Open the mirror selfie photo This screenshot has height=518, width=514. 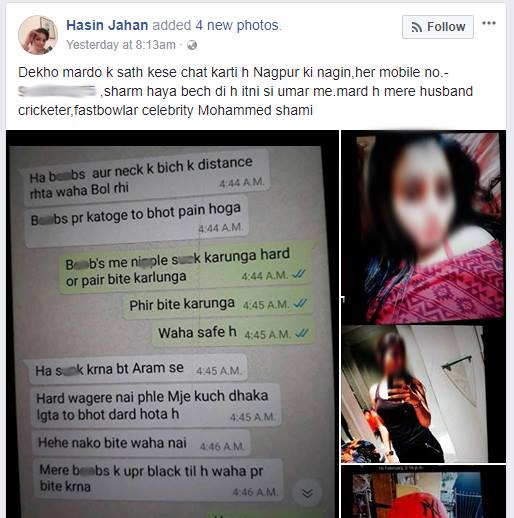pyautogui.click(x=423, y=394)
